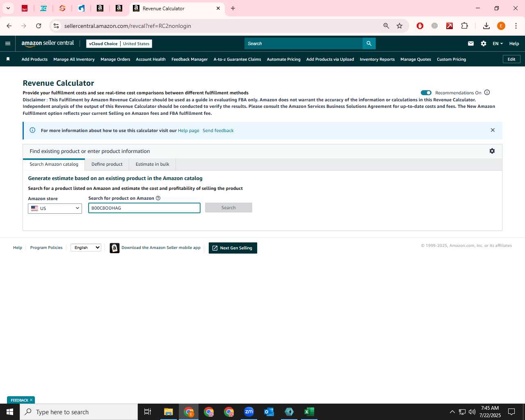
Task: Open Manage Quotes
Action: (415, 59)
